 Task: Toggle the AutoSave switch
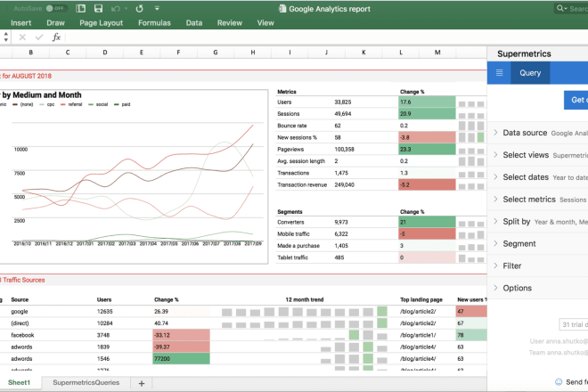(x=57, y=8)
